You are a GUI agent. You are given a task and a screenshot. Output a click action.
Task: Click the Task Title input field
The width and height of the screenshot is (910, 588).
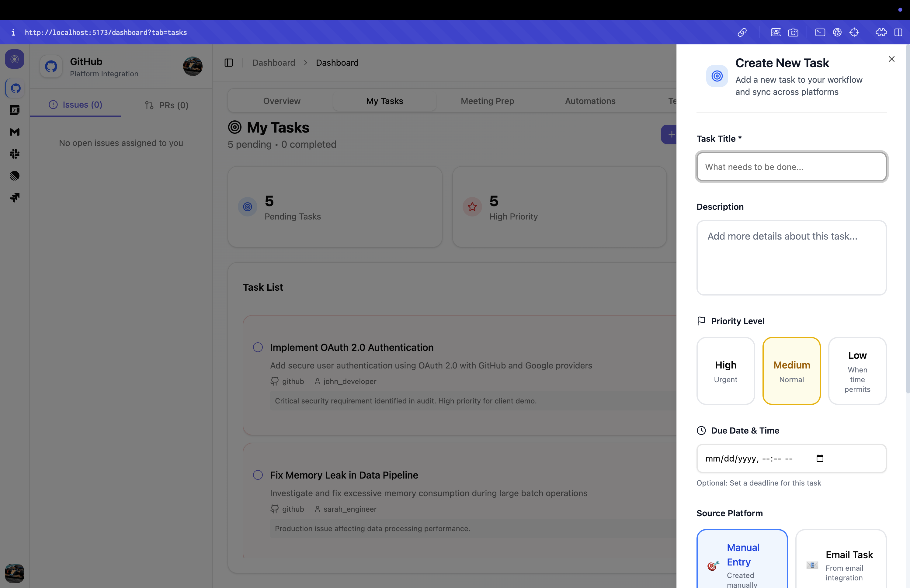tap(791, 167)
